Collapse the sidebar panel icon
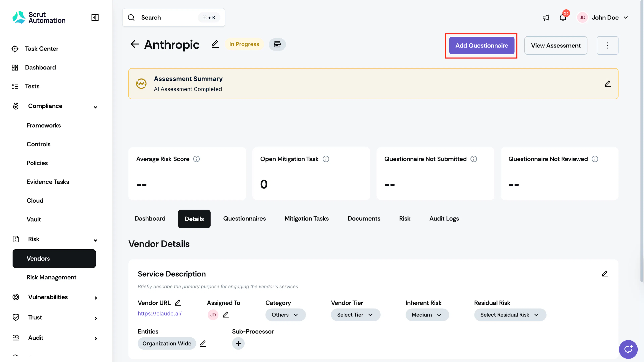The width and height of the screenshot is (644, 362). (95, 17)
